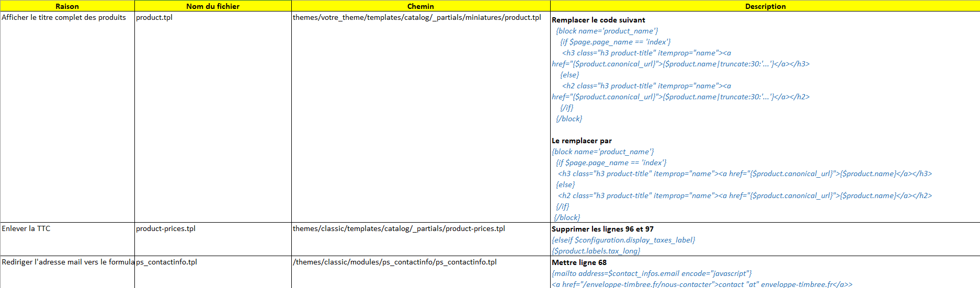
Task: Click the "ps_contactinfo.tpl" file name cell
Action: pyautogui.click(x=166, y=262)
